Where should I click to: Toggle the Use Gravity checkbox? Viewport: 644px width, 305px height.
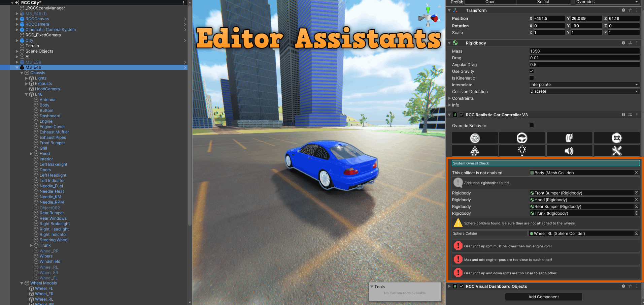(x=532, y=71)
